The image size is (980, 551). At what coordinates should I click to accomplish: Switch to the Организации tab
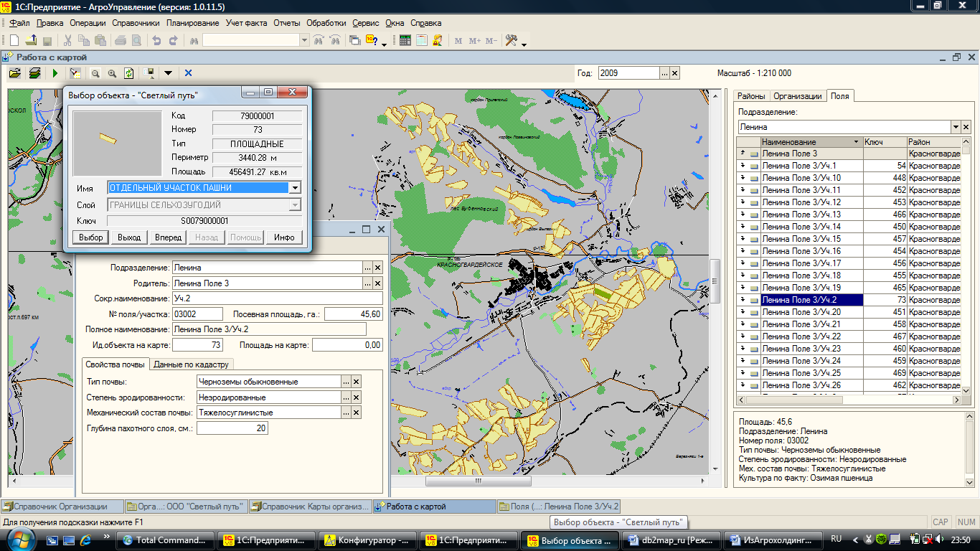798,96
